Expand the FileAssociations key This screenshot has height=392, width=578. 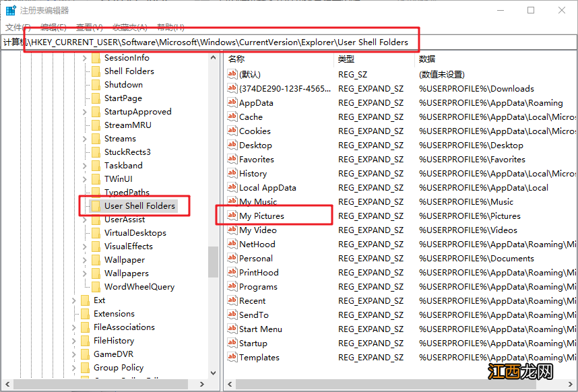(x=73, y=327)
